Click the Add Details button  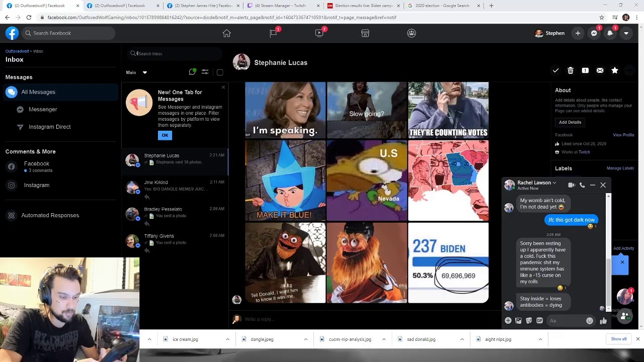[x=570, y=122]
